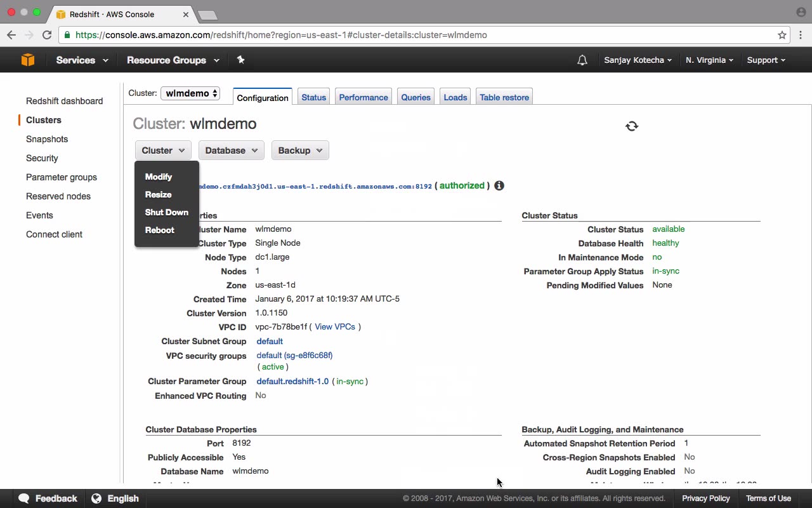This screenshot has height=508, width=812.
Task: Open Reserved nodes in the sidebar
Action: [x=58, y=196]
